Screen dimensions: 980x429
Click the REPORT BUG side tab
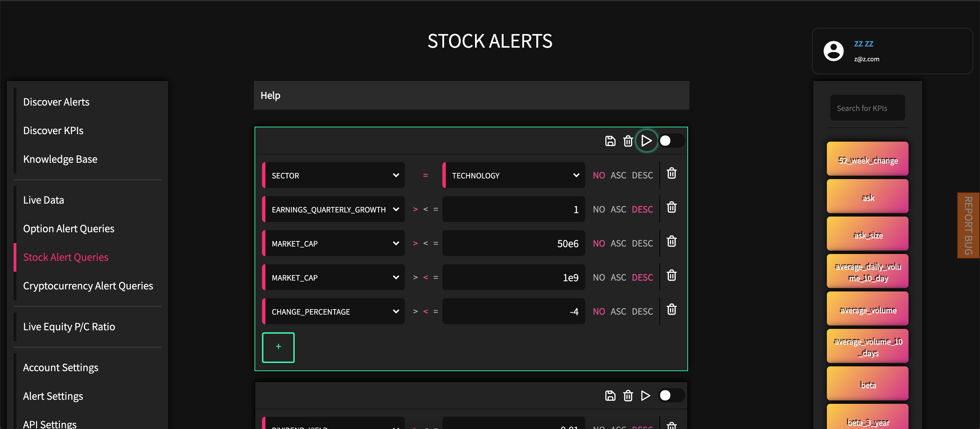[x=968, y=225]
